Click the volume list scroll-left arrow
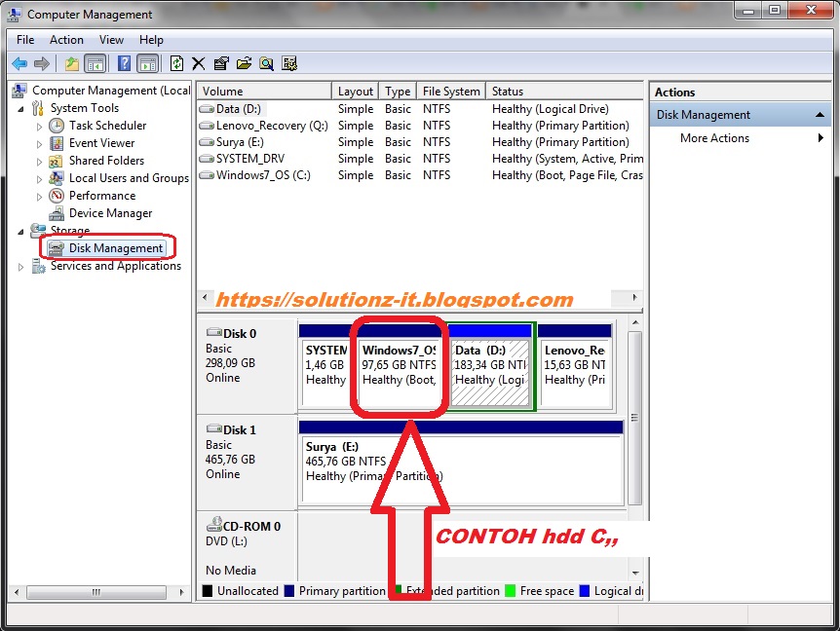Viewport: 840px width, 631px height. point(205,297)
